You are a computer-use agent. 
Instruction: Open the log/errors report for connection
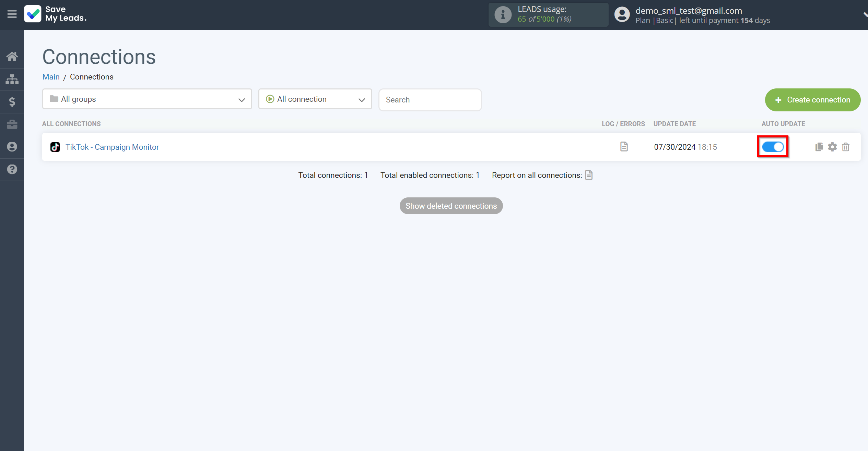pos(624,147)
